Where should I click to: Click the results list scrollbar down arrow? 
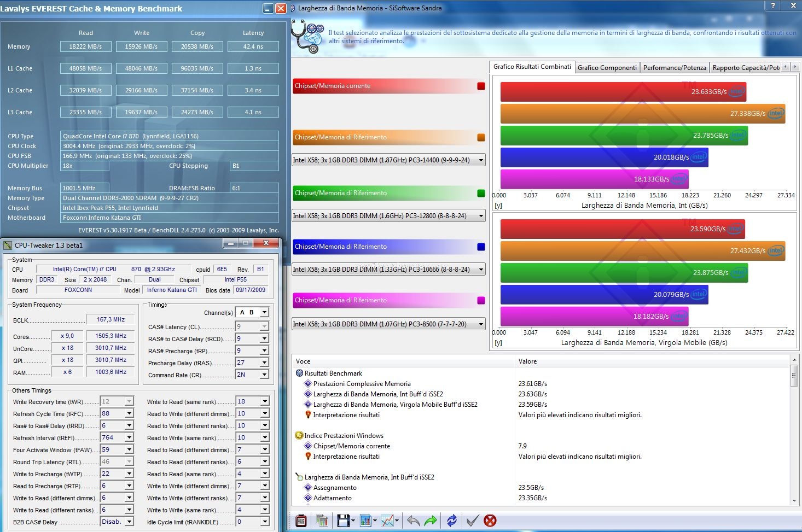(794, 500)
